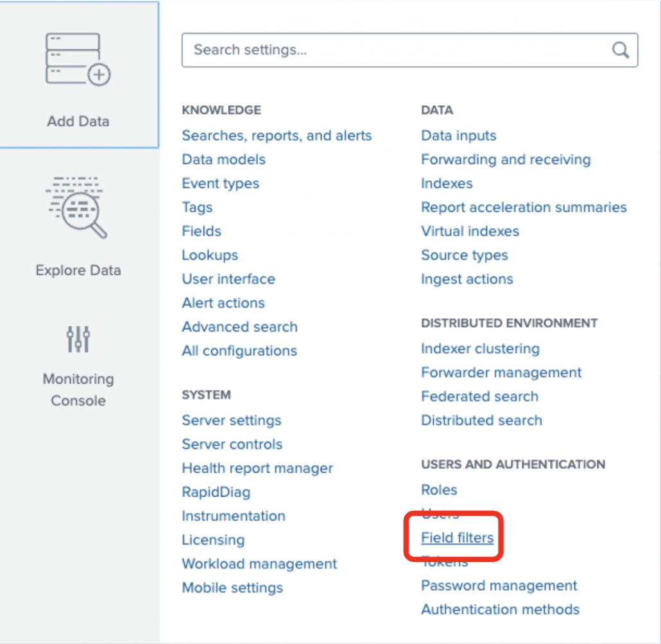
Task: Click the search magnifying glass icon
Action: tap(620, 50)
